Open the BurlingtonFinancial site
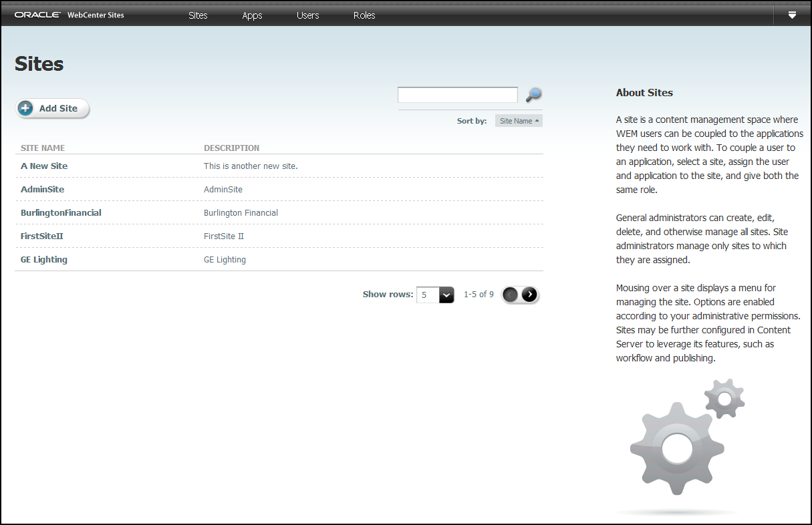The height and width of the screenshot is (525, 812). pyautogui.click(x=61, y=212)
